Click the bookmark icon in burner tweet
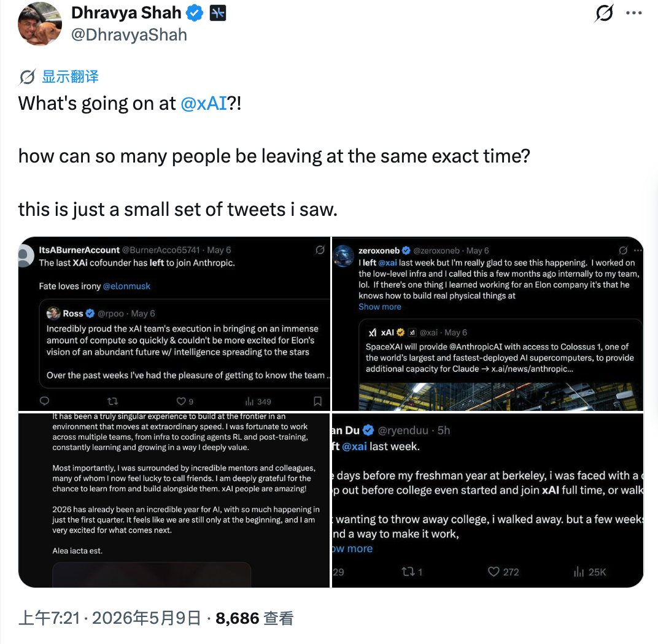658x644 pixels. [318, 401]
